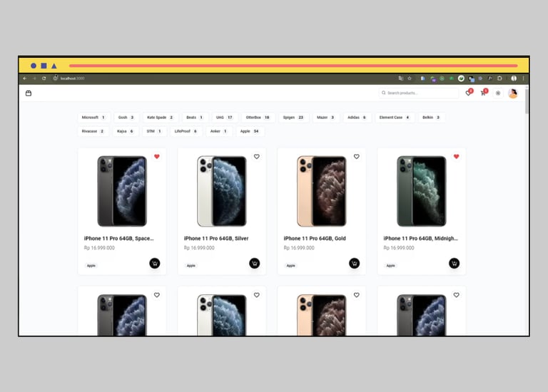
Task: Favorite second-row gold iPhone heart
Action: click(x=357, y=295)
